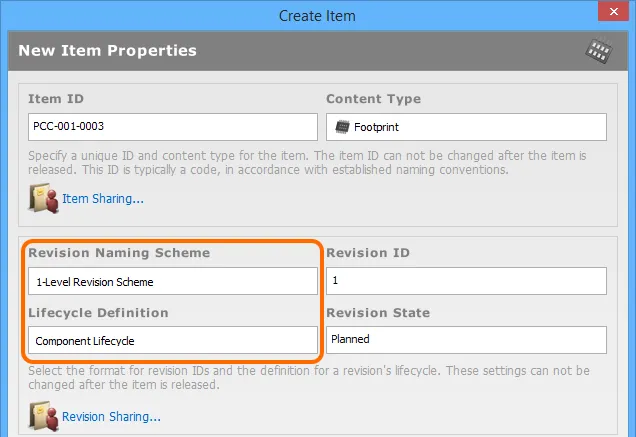636x437 pixels.
Task: Open the Item Sharing link
Action: [x=103, y=199]
